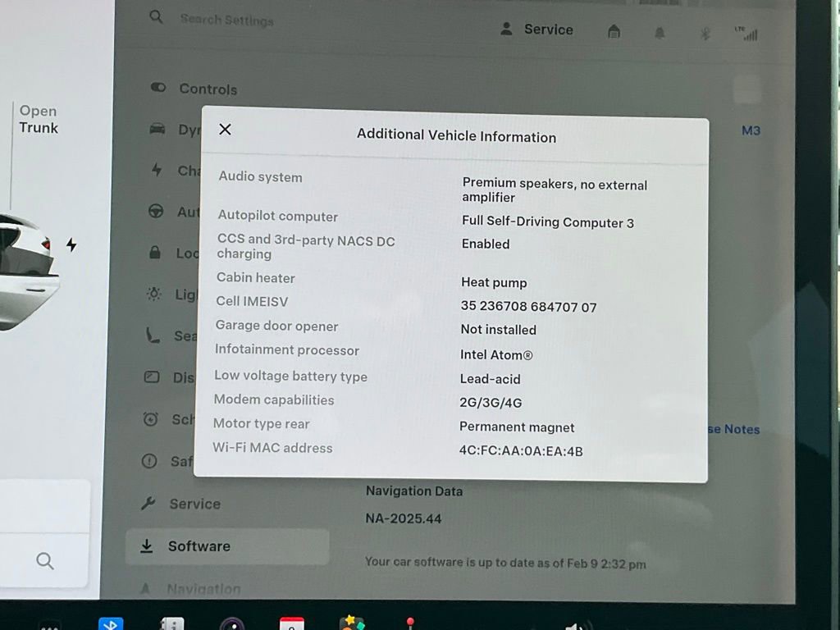
Task: Click the Service wrench icon
Action: 148,503
